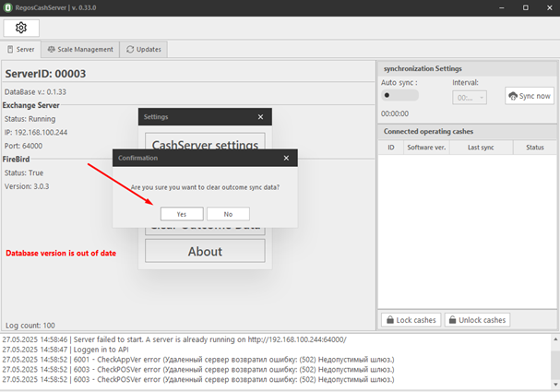Open the Scale Management tab
This screenshot has height=392, width=560.
[x=80, y=49]
